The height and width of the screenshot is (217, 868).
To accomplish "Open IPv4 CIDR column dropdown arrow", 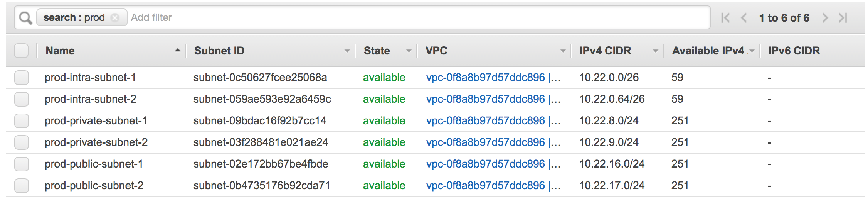I will pyautogui.click(x=655, y=51).
